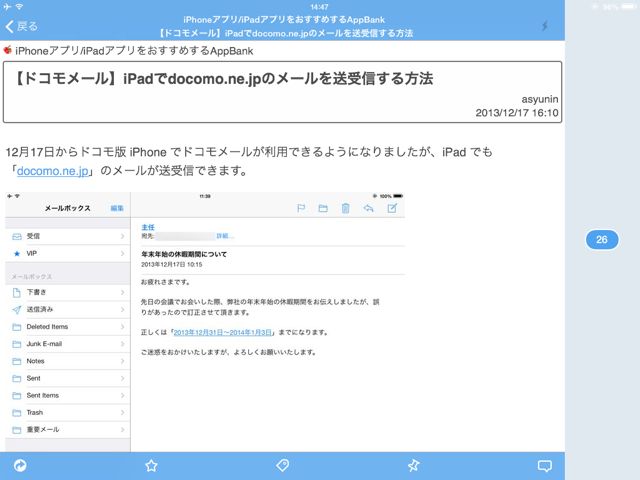This screenshot has width=640, height=480.
Task: Tap the post date 2013/12/17 16:10
Action: (517, 113)
